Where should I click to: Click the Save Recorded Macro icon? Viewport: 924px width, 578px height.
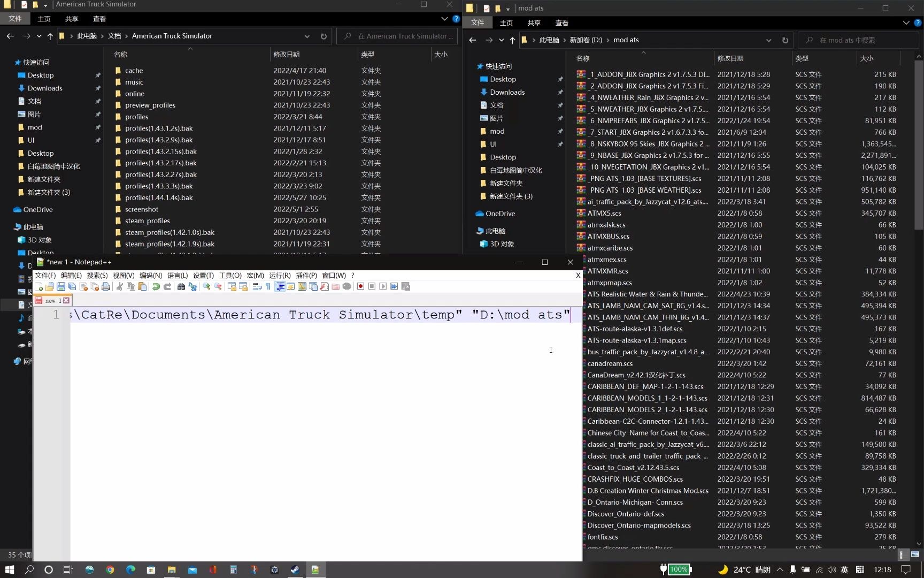[x=406, y=286]
